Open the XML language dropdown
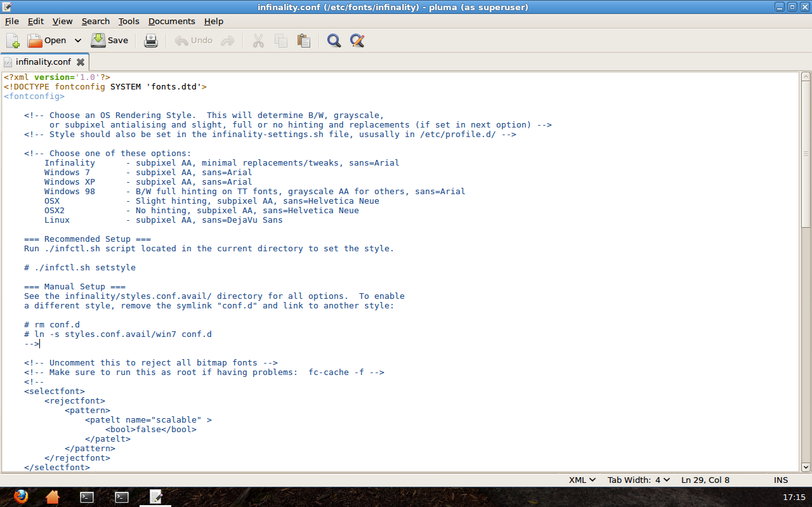 582,480
